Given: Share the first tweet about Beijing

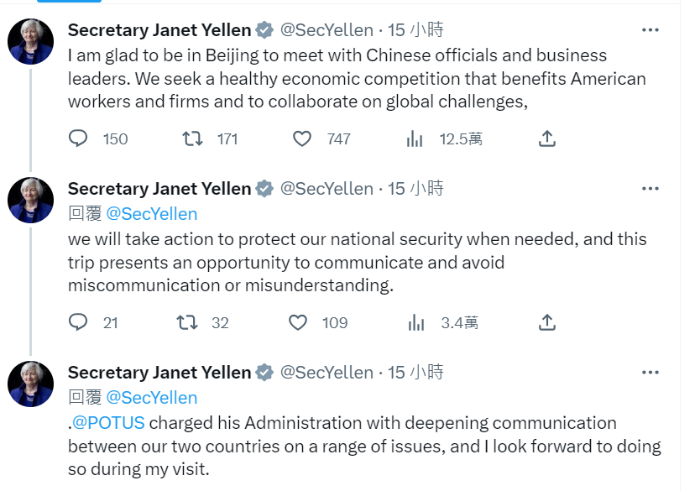Looking at the screenshot, I should (547, 139).
